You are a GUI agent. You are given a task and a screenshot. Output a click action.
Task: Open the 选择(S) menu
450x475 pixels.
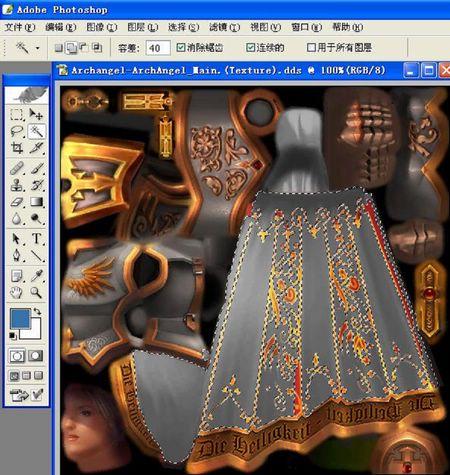(183, 27)
